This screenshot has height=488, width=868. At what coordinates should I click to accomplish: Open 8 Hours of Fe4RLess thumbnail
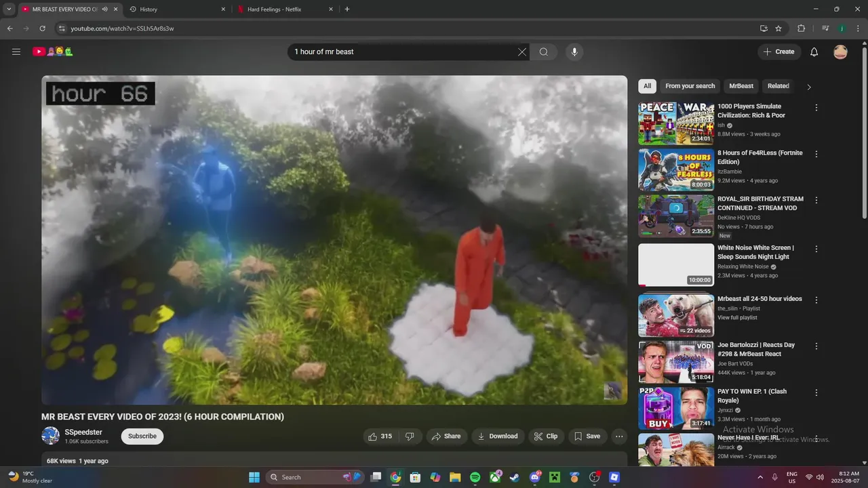(676, 169)
